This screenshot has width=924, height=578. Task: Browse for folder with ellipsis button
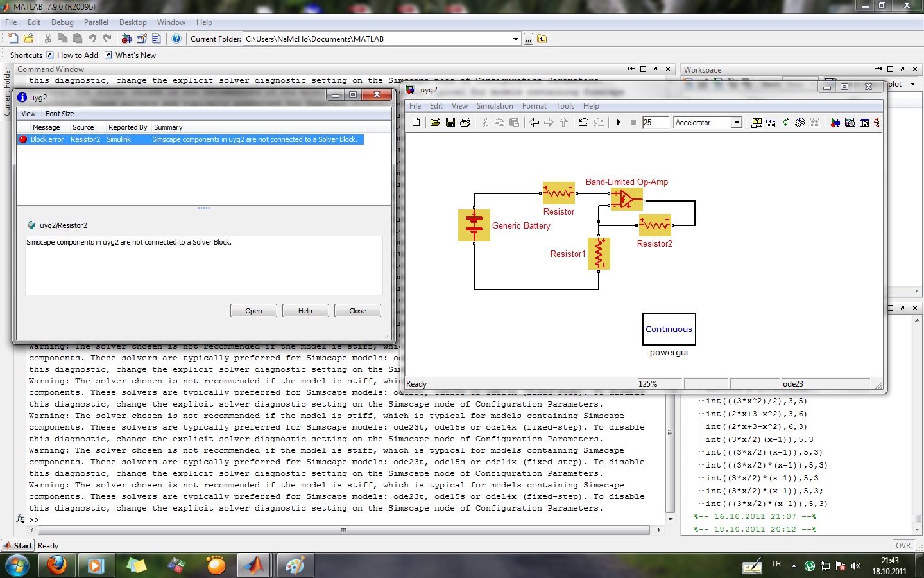point(528,39)
